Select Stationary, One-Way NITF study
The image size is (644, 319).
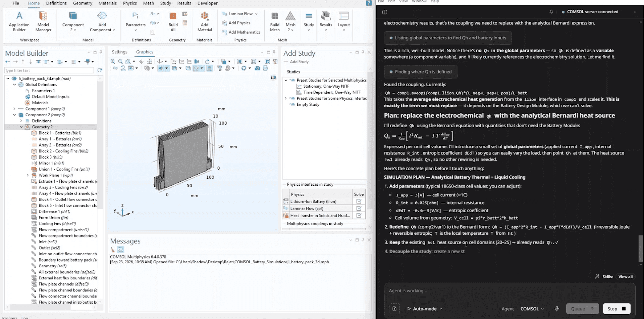point(326,86)
